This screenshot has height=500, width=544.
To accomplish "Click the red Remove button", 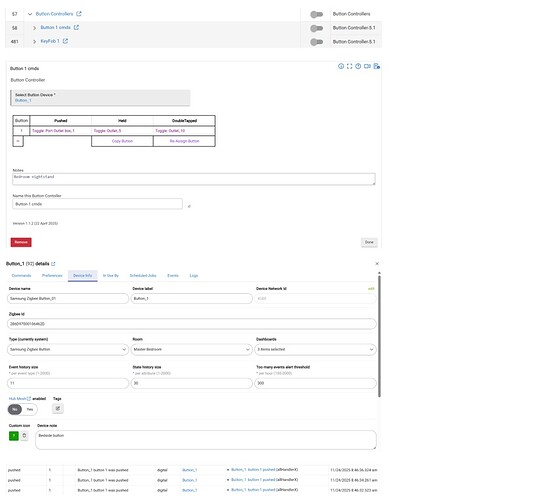I will (x=21, y=242).
